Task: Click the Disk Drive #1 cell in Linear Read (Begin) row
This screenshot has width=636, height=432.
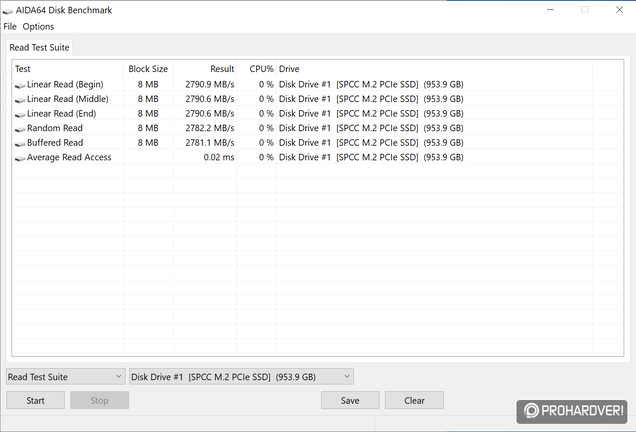Action: [371, 84]
